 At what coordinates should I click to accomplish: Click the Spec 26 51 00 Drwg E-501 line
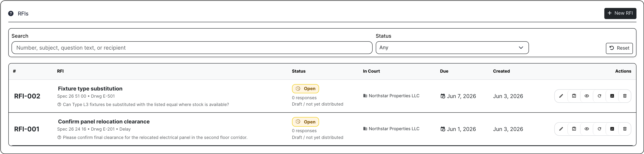pyautogui.click(x=86, y=96)
